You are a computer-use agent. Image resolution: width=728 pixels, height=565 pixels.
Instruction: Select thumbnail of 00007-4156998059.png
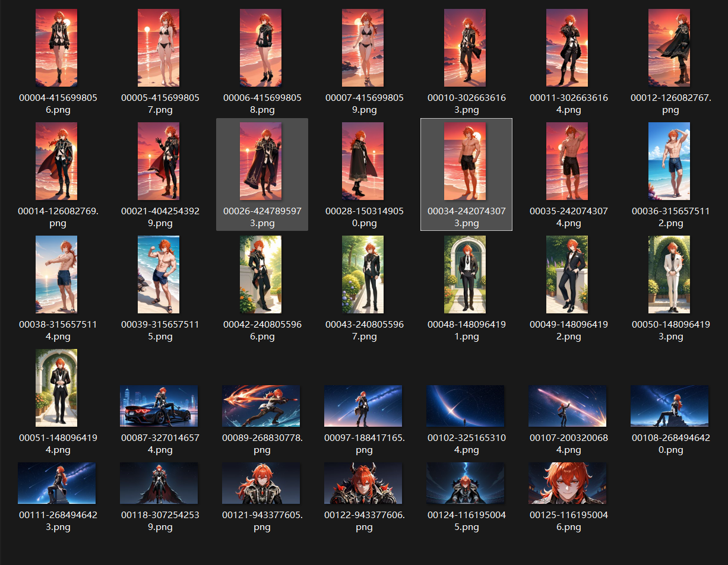[x=363, y=47]
